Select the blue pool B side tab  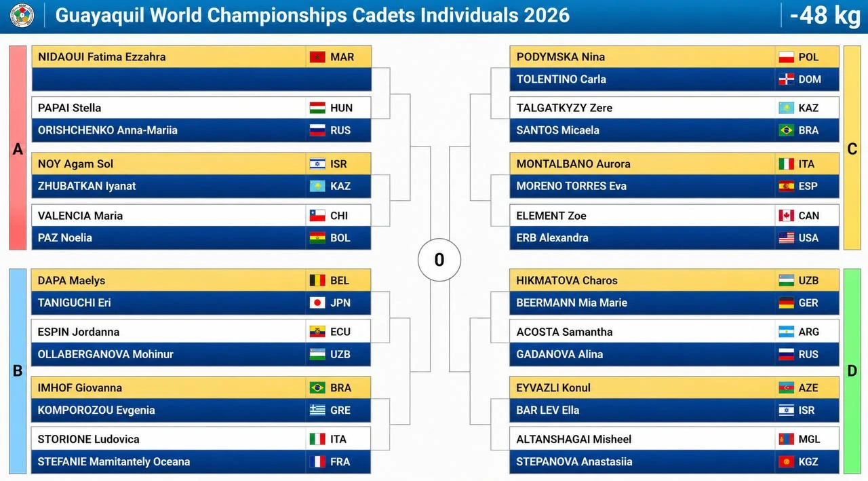(18, 371)
